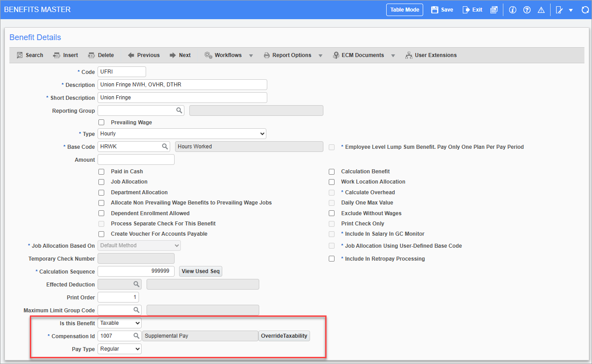The width and height of the screenshot is (592, 364).
Task: Switch to Table Mode
Action: point(404,10)
